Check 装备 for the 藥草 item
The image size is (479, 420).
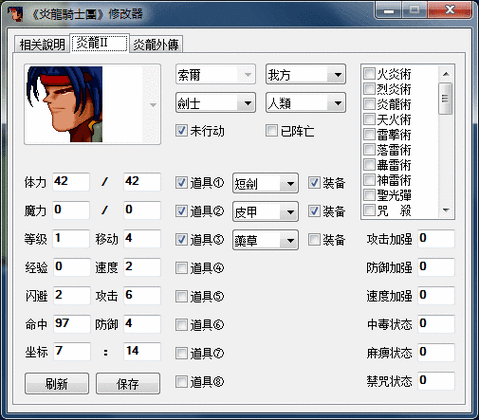coord(314,239)
